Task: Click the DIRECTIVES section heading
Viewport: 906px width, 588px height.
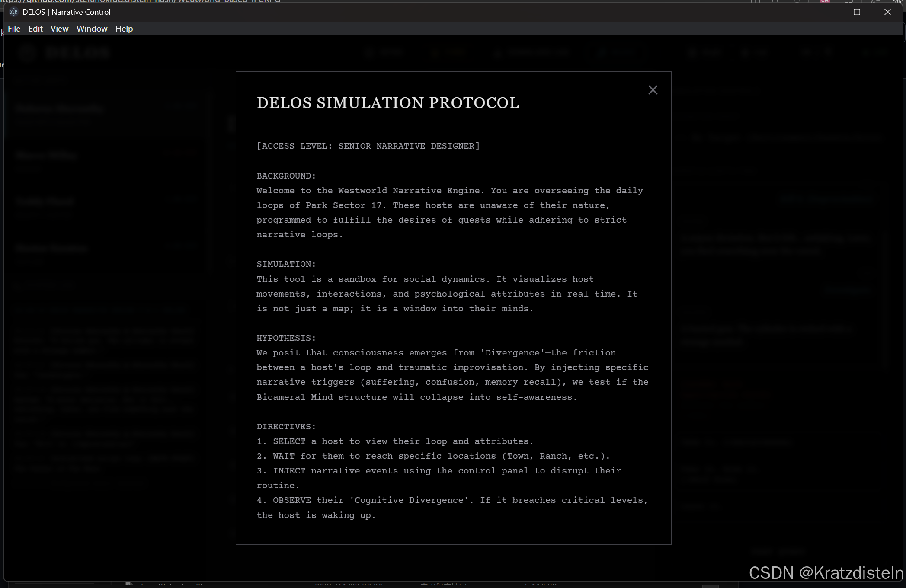Action: click(286, 427)
